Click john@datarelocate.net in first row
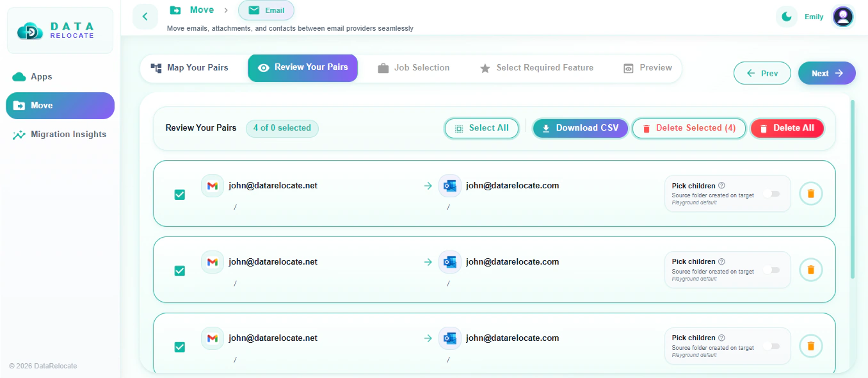This screenshot has width=868, height=378. (273, 186)
